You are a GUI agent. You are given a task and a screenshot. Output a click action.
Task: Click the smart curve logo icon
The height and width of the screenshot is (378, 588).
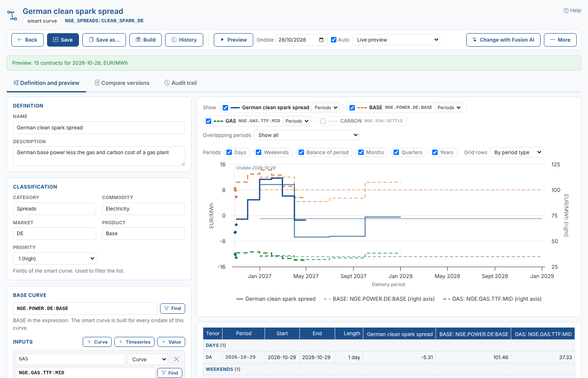13,16
